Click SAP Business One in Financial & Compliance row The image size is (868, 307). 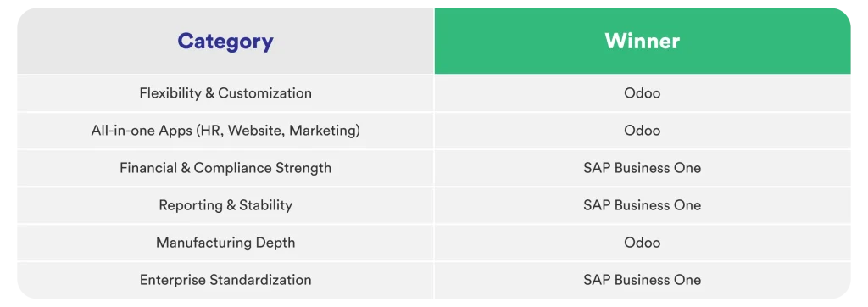(643, 168)
